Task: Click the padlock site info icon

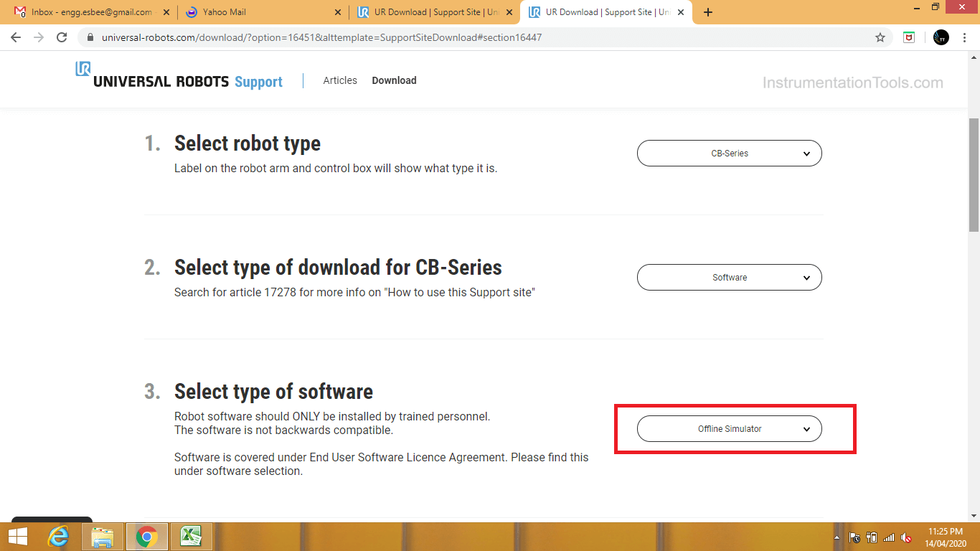Action: coord(90,37)
